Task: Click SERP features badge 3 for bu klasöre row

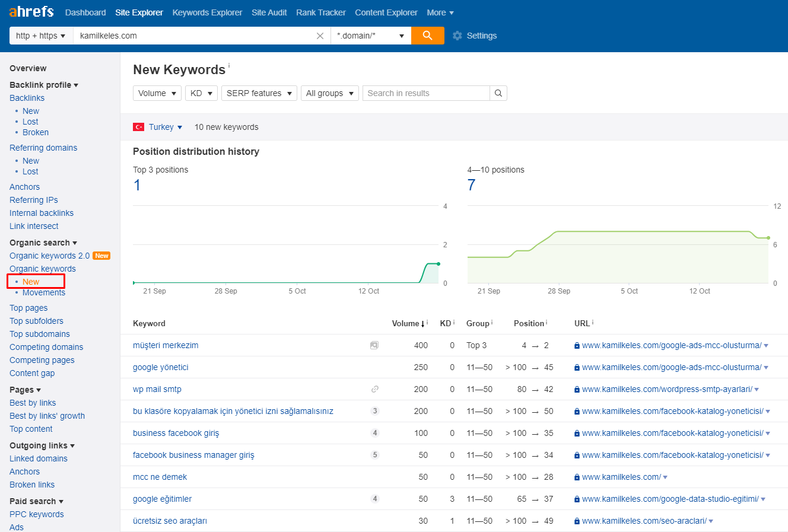Action: tap(374, 411)
